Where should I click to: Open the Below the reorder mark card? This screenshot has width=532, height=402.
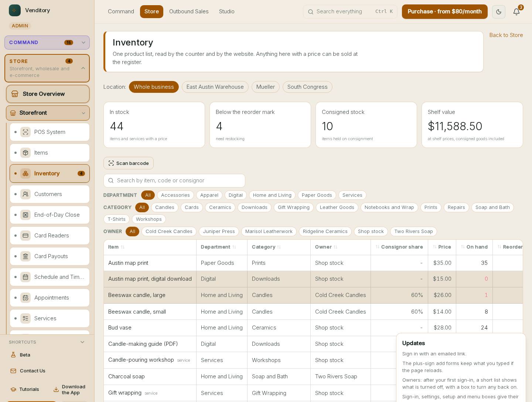(260, 125)
